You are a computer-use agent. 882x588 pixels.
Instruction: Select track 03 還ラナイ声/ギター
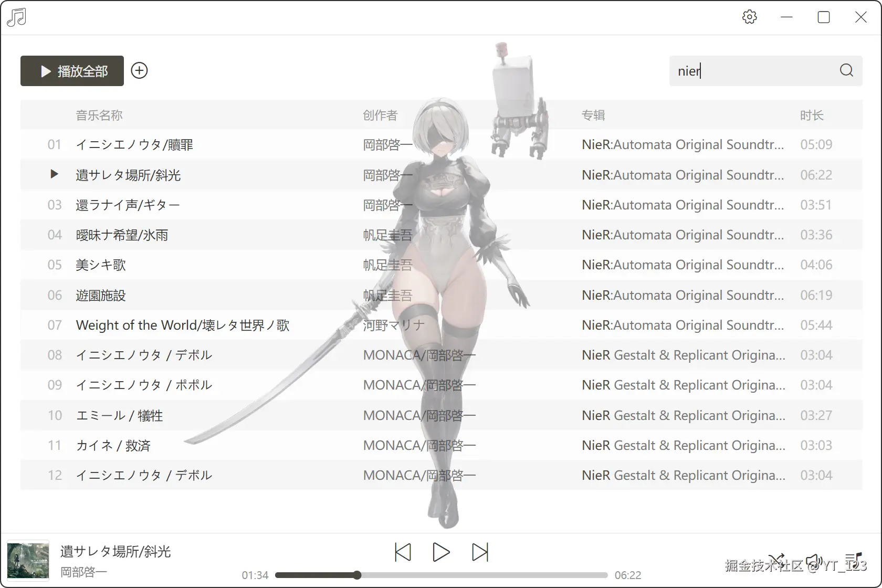coord(441,205)
